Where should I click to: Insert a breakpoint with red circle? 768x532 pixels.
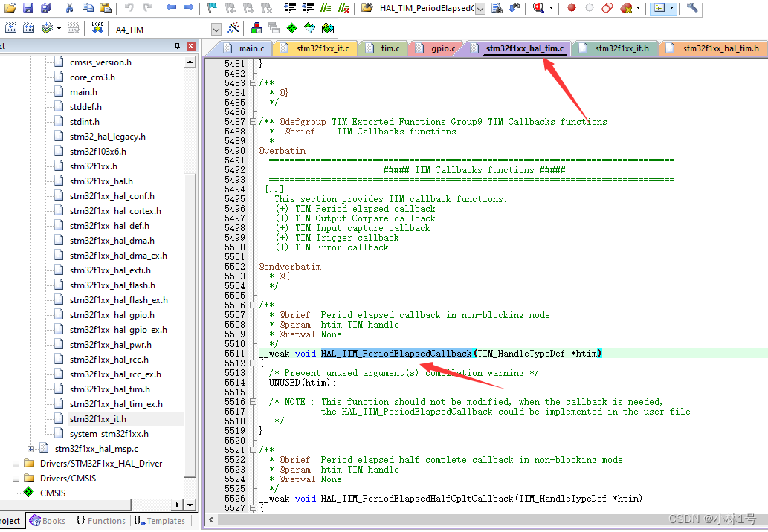tap(572, 8)
